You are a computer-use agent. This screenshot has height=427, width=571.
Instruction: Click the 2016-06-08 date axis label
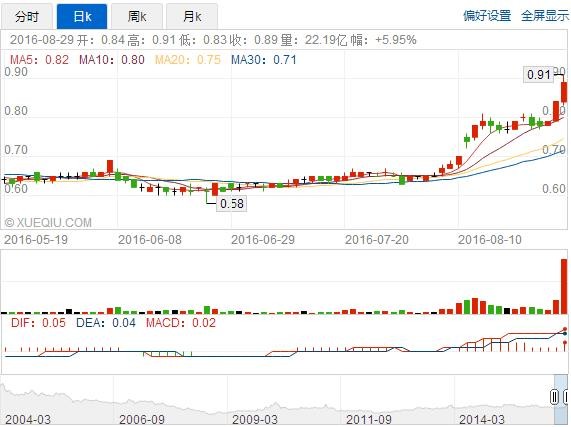150,240
